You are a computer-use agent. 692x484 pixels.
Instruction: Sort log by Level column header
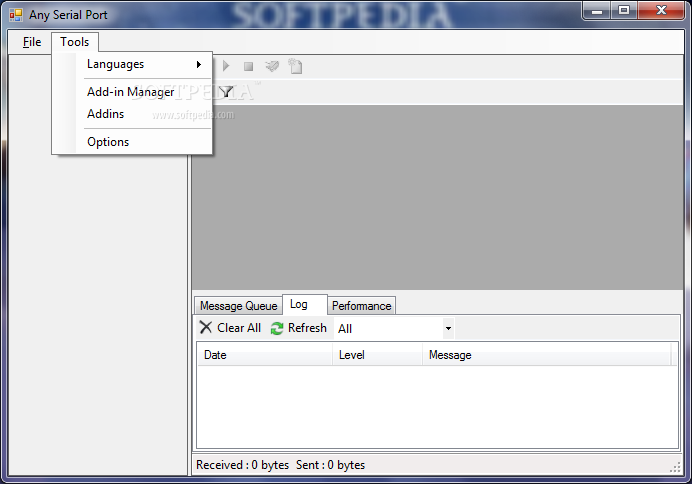coord(378,355)
